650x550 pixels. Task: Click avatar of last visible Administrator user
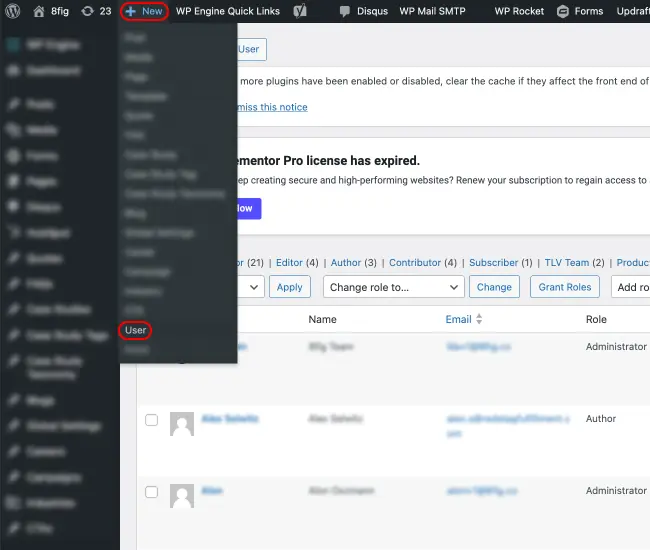click(x=182, y=496)
